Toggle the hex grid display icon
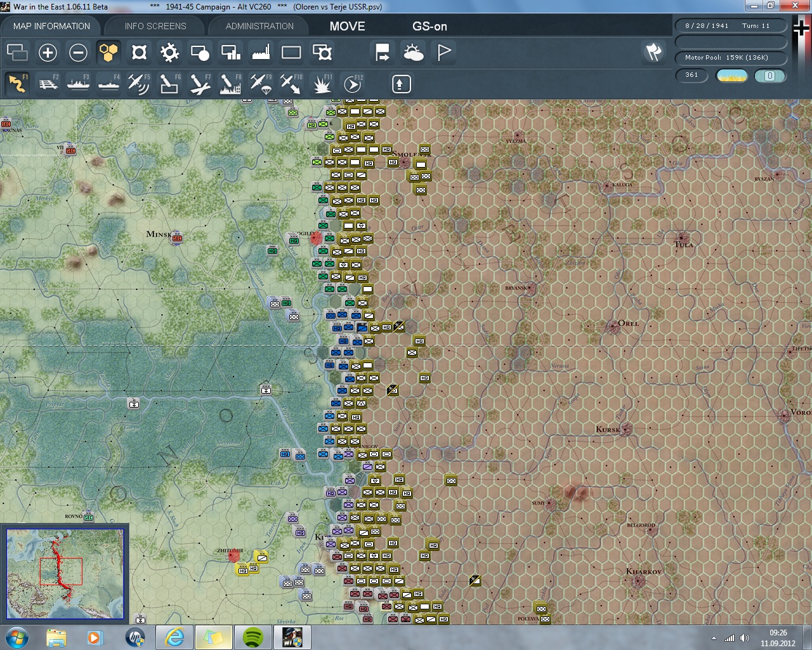 click(x=108, y=52)
